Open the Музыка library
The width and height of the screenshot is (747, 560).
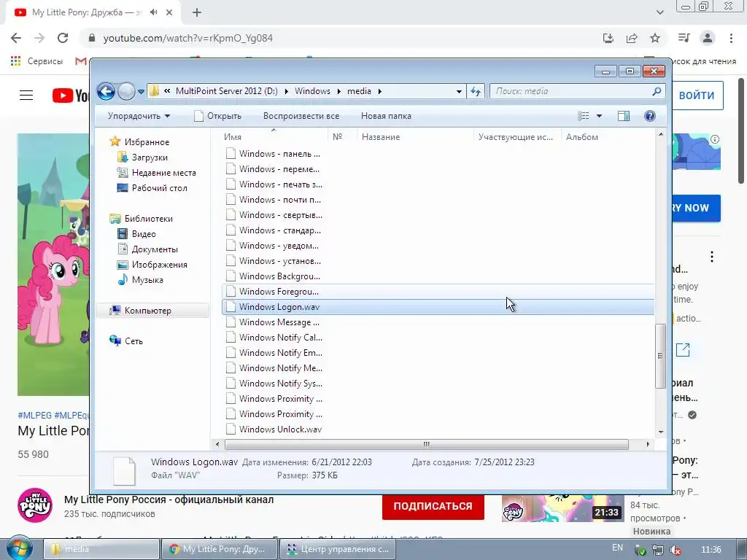pyautogui.click(x=147, y=279)
